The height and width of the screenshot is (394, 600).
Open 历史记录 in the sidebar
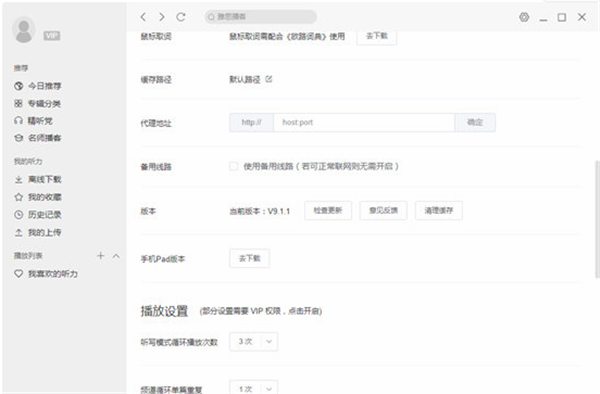(38, 215)
